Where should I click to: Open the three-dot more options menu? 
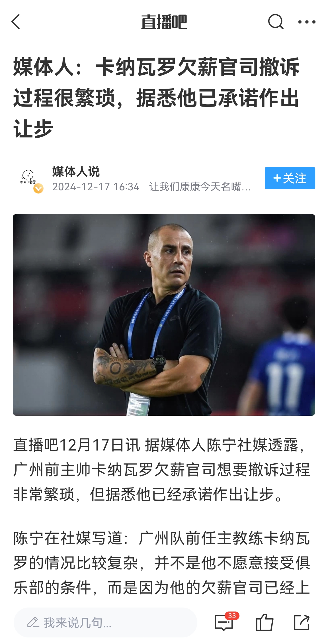coord(307,22)
